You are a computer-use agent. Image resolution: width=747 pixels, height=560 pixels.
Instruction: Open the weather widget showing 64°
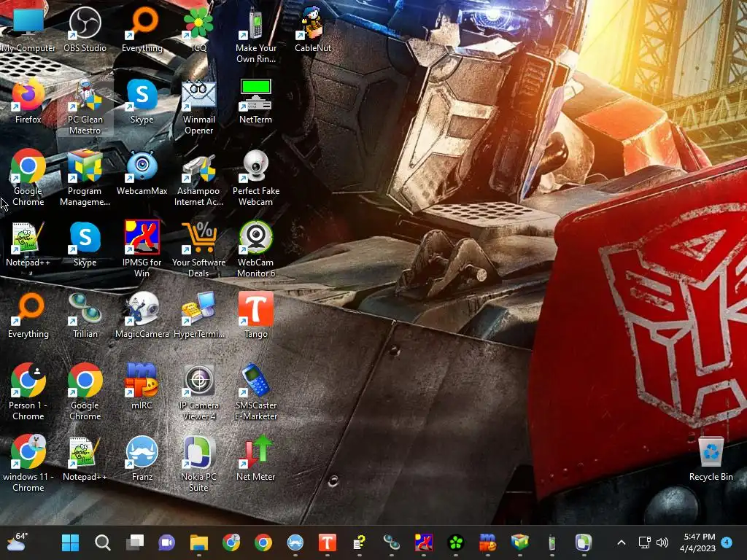click(18, 542)
